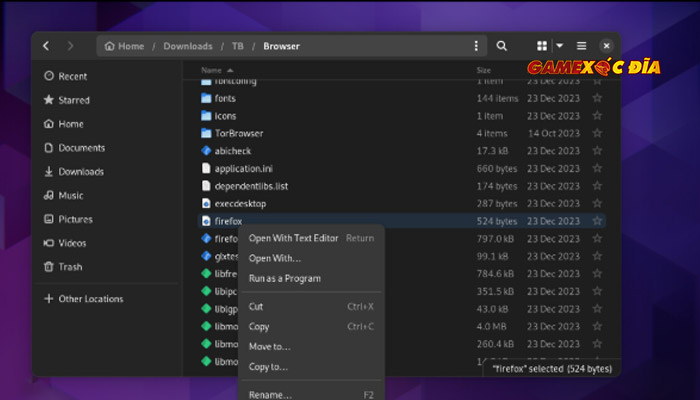Viewport: 700px width, 400px height.
Task: Switch to grid view icon
Action: coord(542,46)
